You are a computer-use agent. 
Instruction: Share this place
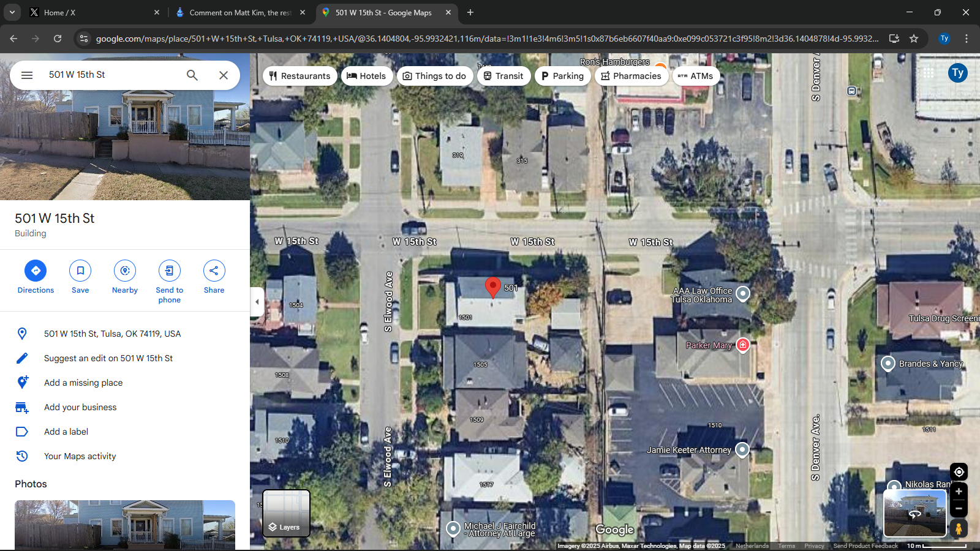[x=214, y=277]
